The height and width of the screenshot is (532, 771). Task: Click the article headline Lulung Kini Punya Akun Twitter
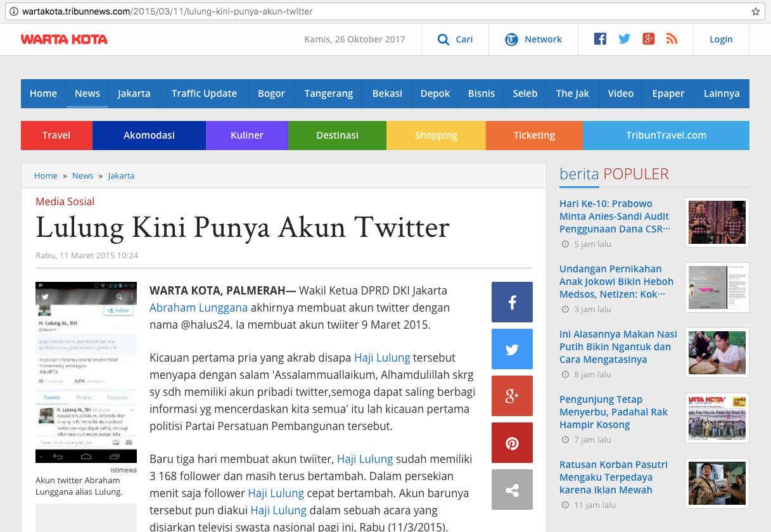tap(243, 228)
